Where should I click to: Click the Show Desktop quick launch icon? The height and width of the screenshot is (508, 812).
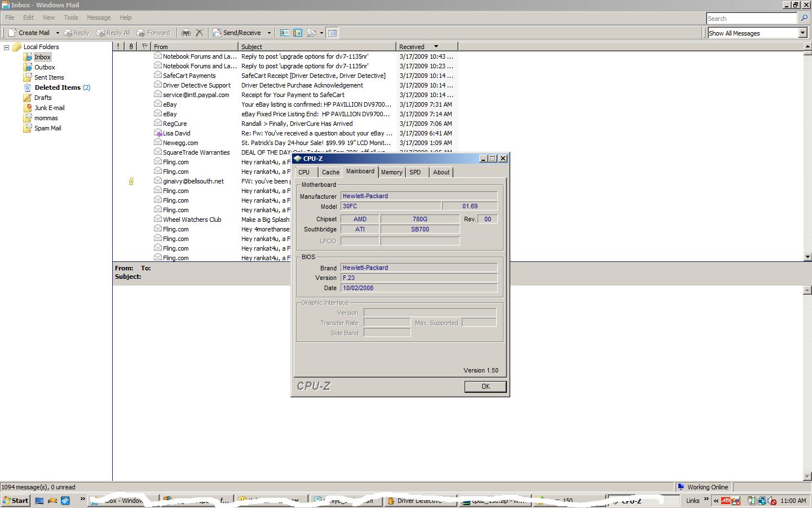coord(39,501)
